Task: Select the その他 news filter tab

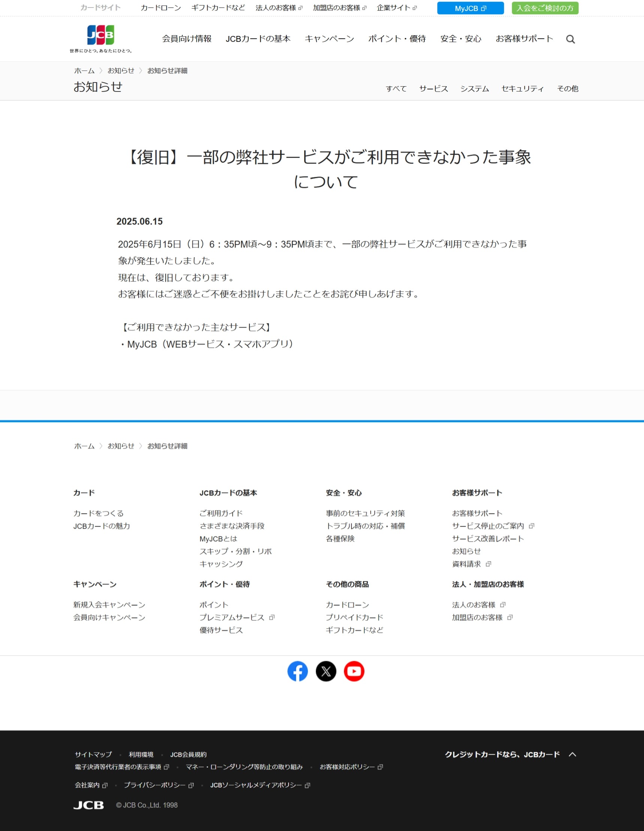Action: [x=568, y=89]
